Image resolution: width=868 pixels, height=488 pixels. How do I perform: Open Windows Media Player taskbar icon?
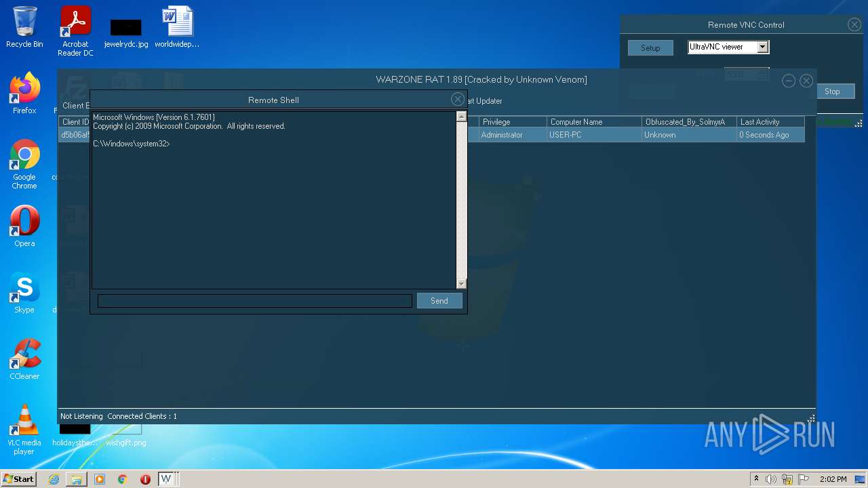100,479
